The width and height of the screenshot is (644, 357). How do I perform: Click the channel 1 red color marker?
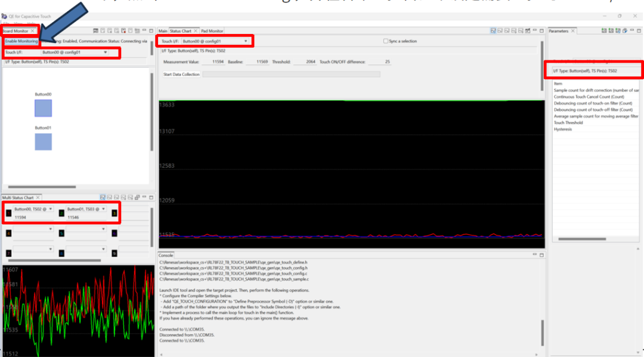8,213
